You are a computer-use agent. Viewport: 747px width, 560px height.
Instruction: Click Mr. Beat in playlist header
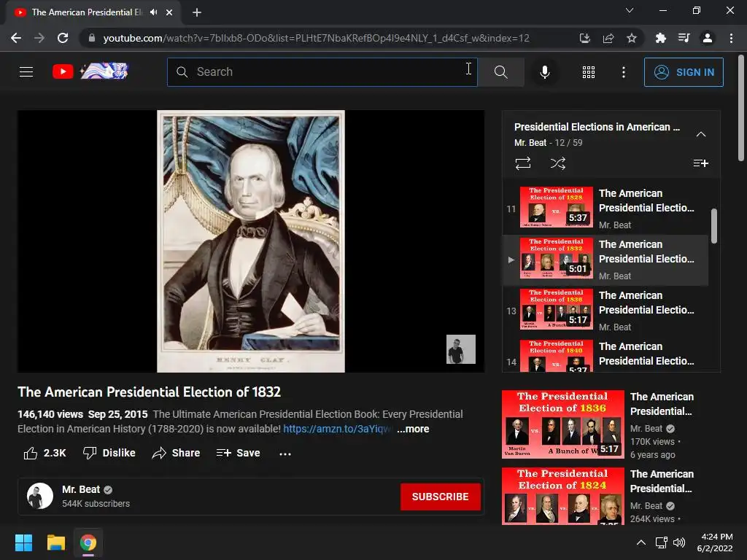530,143
